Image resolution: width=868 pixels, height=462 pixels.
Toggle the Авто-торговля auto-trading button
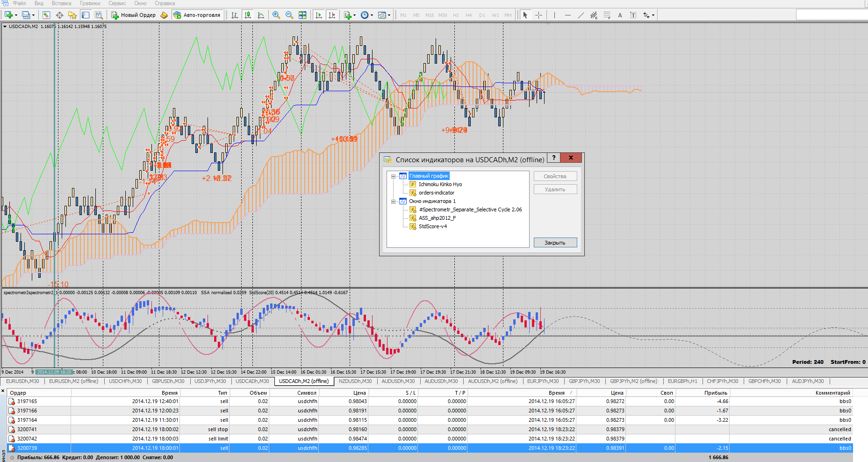[197, 15]
